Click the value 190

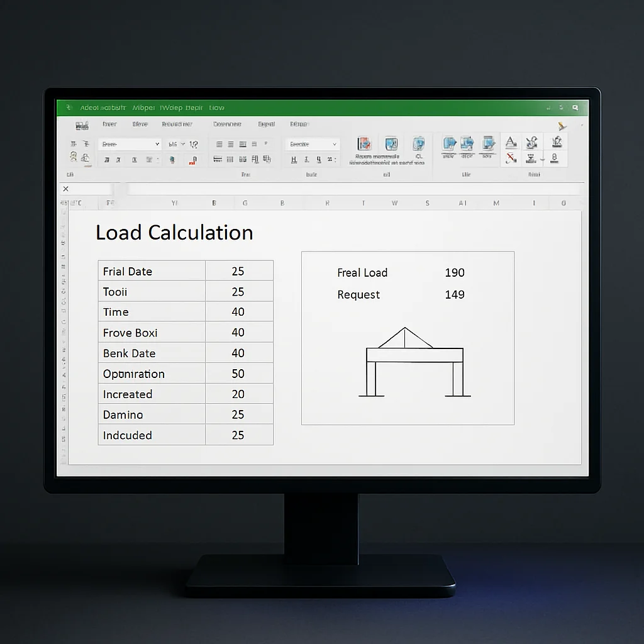coord(455,273)
